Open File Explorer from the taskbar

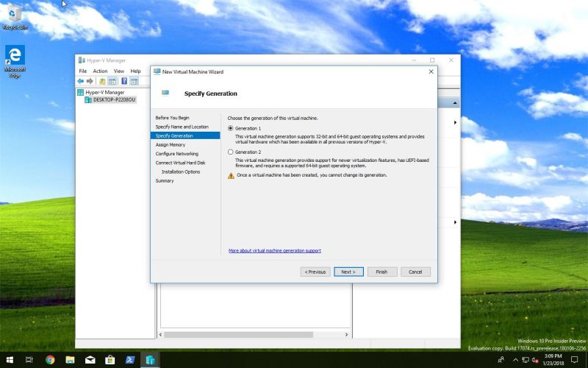[x=70, y=360]
